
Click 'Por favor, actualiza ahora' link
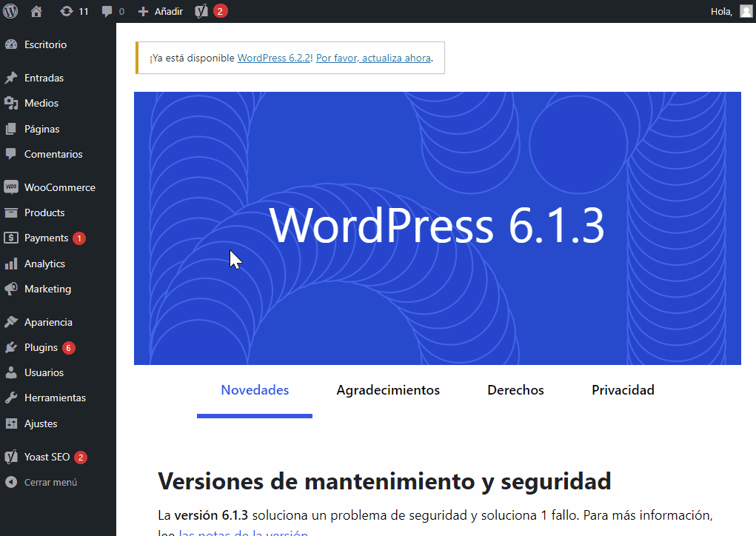373,58
